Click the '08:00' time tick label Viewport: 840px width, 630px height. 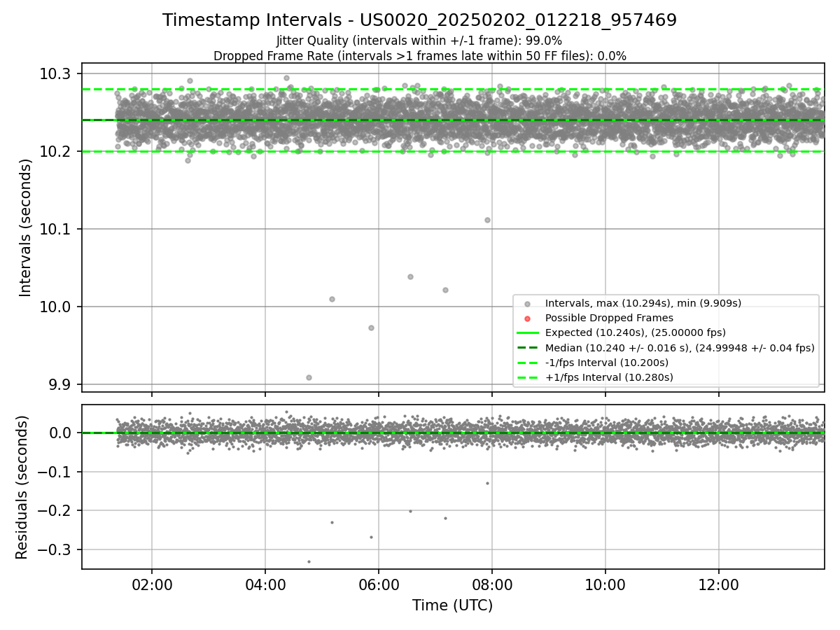coord(492,585)
